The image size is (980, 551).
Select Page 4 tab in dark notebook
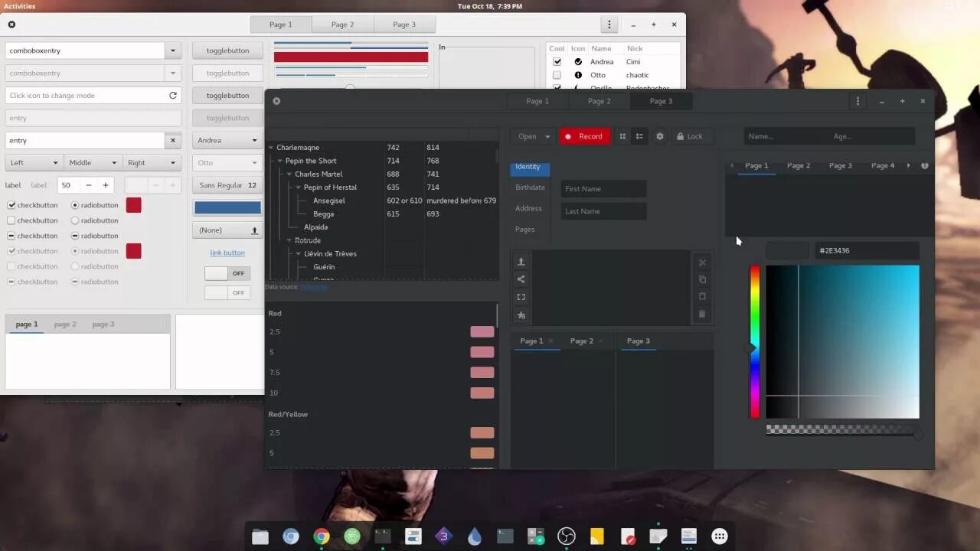pos(882,165)
